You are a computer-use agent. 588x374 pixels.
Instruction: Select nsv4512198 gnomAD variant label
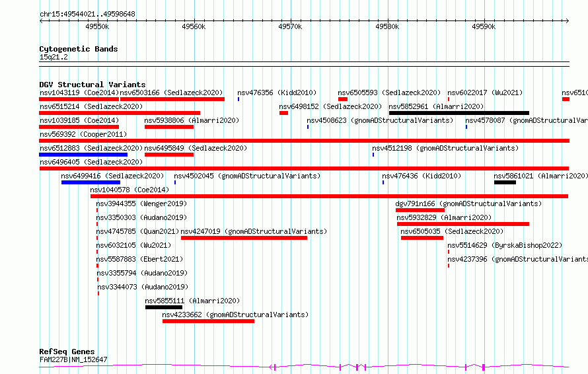click(445, 148)
